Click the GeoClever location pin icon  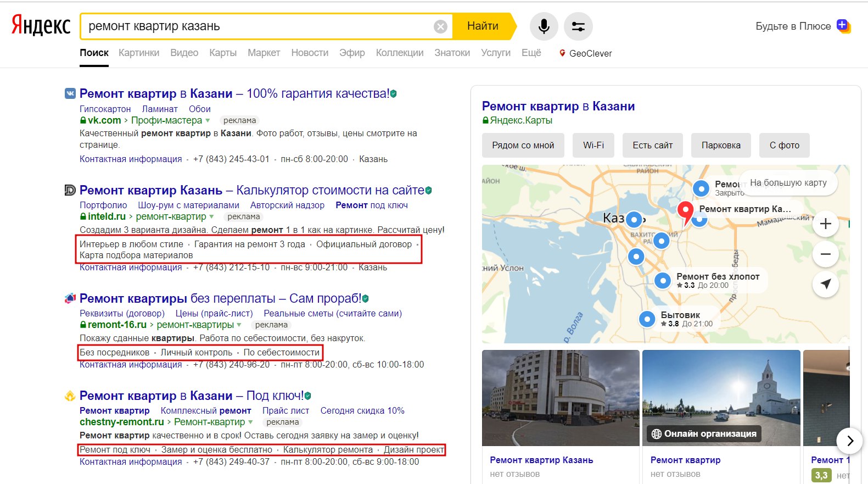tap(562, 53)
